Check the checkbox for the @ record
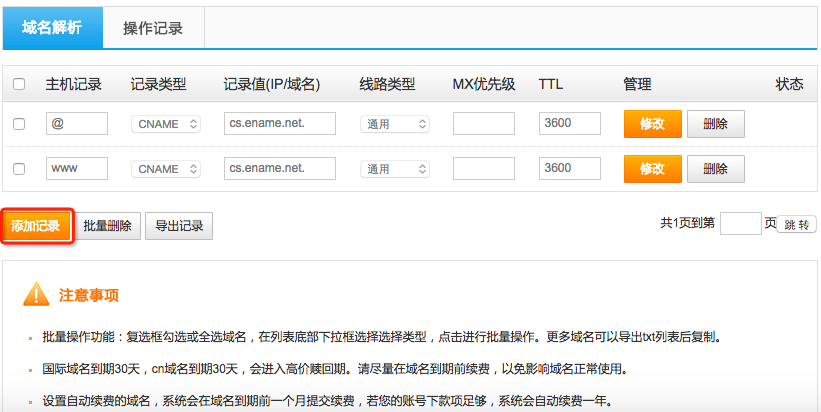 pos(19,124)
